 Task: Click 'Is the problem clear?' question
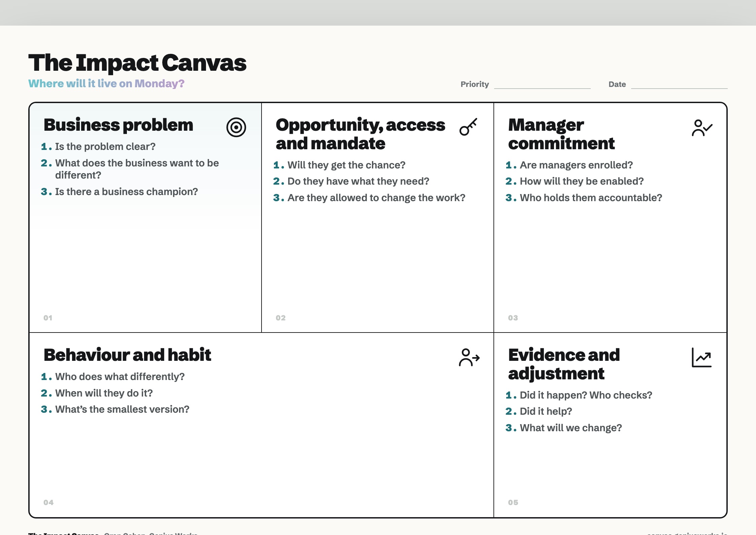click(x=105, y=147)
